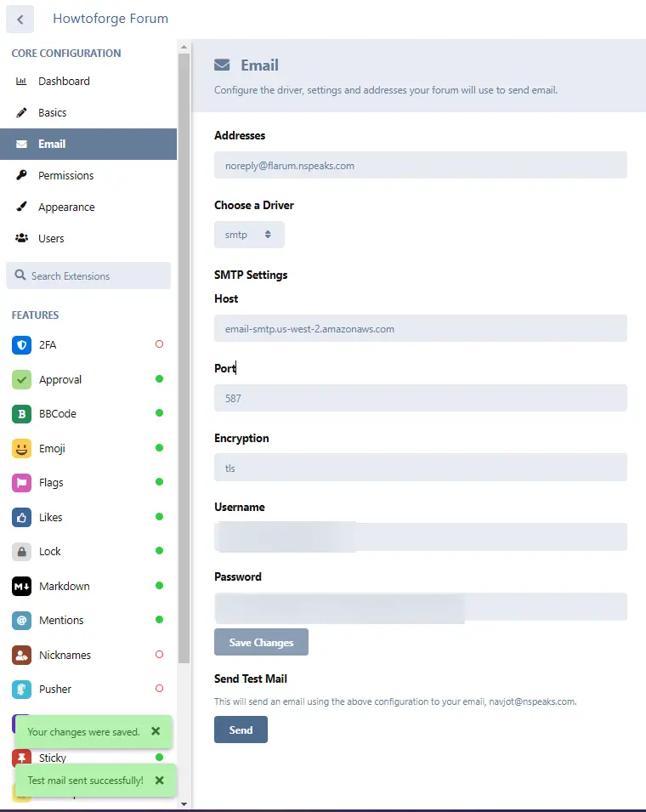Click the Mentions at-sign icon

tap(22, 621)
